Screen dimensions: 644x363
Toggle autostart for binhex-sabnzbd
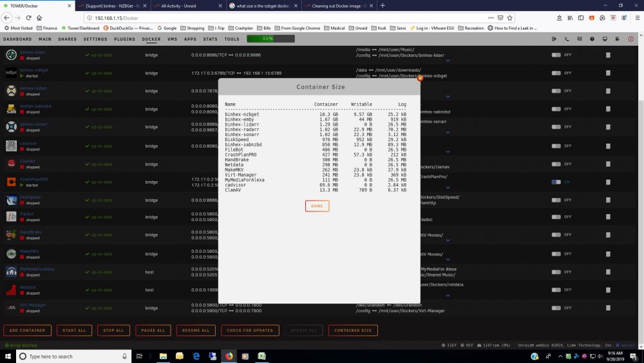[556, 109]
